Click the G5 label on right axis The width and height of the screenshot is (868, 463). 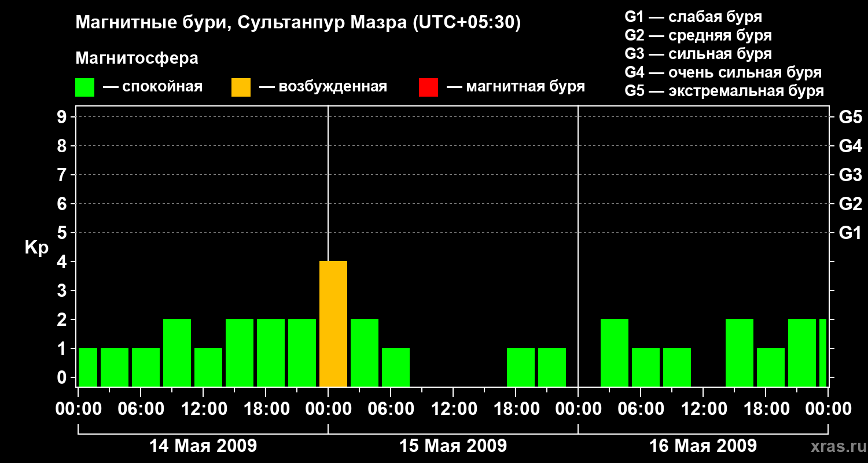click(x=850, y=117)
